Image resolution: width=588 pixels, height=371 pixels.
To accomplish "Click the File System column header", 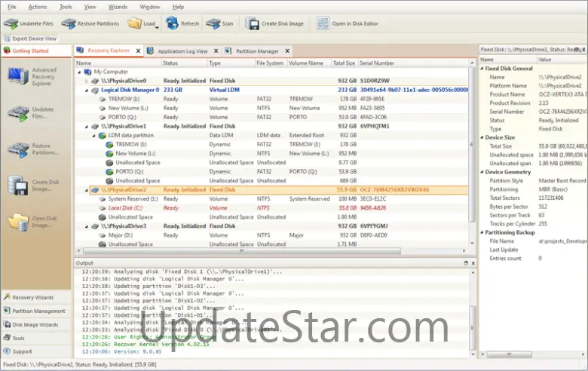I will [271, 63].
